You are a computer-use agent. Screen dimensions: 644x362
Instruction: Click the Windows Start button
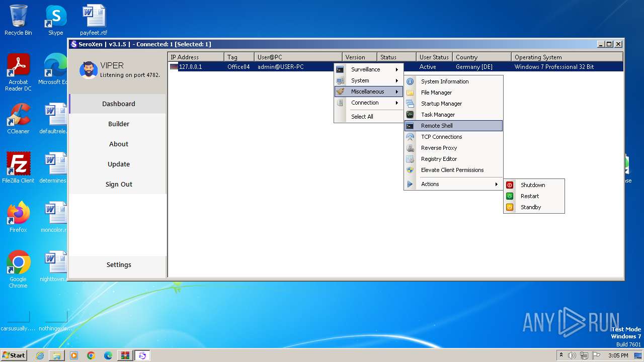pos(14,355)
